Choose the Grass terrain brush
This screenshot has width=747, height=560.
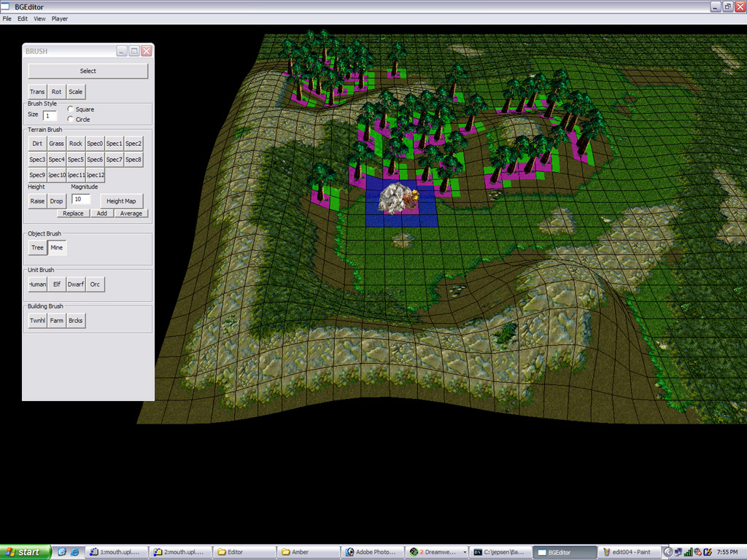(56, 144)
